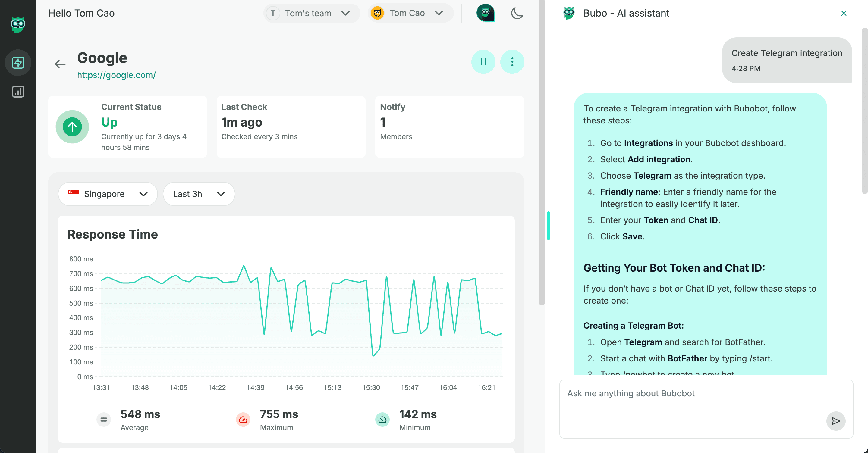
Task: Click Checked every 3 mins text
Action: tap(259, 136)
